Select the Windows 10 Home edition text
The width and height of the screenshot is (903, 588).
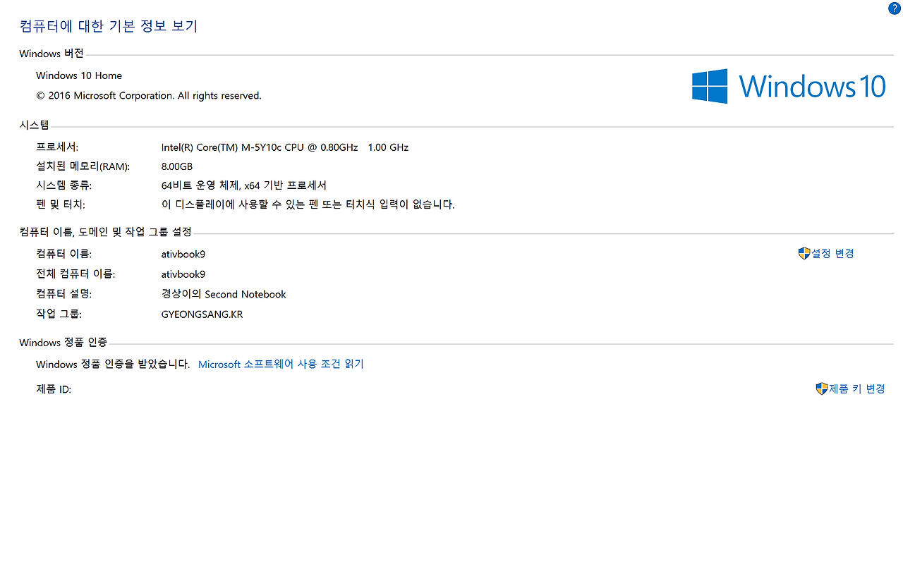pyautogui.click(x=78, y=75)
